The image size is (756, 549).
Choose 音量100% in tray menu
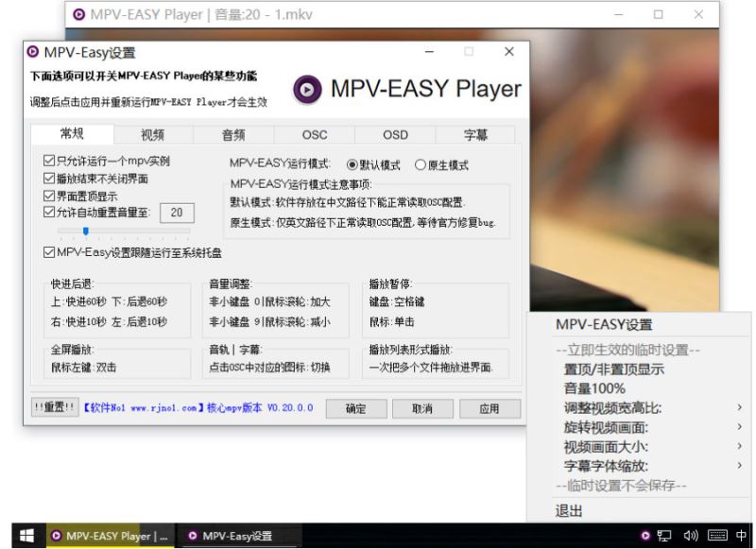tap(594, 388)
